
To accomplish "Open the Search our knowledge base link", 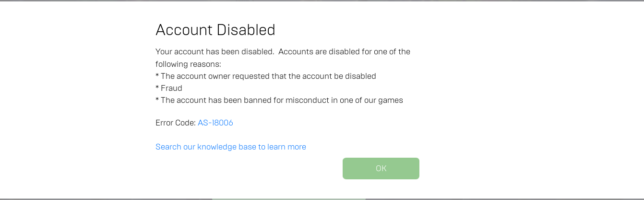I will [230, 147].
